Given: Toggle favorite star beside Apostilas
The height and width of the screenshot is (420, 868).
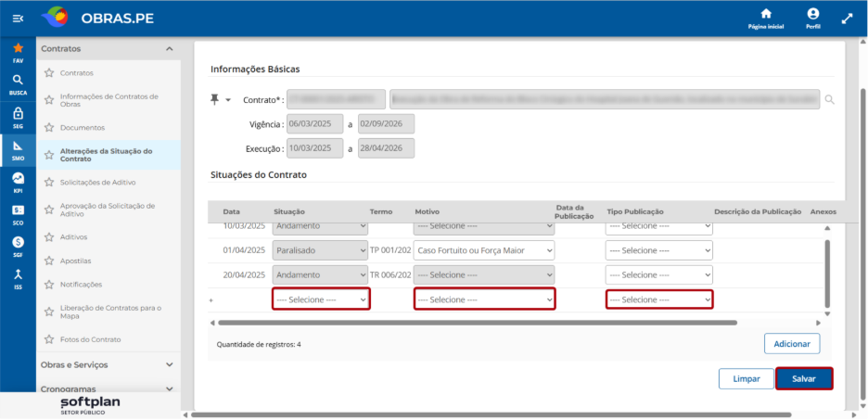Looking at the screenshot, I should click(49, 261).
